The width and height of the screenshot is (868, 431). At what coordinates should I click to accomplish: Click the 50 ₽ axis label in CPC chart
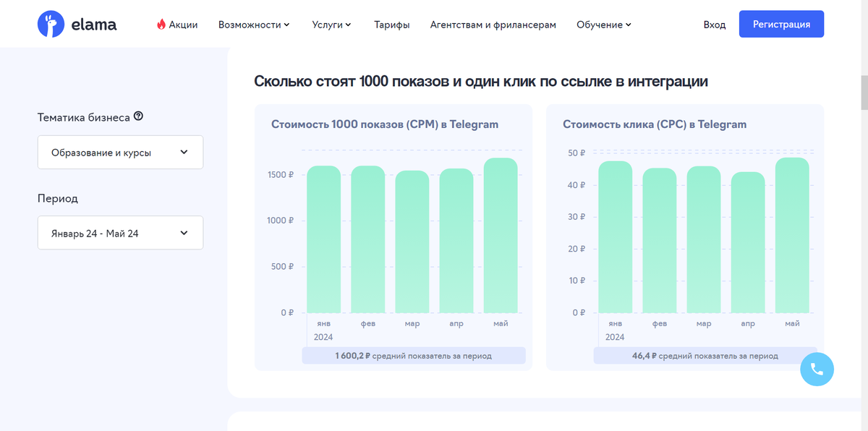577,153
